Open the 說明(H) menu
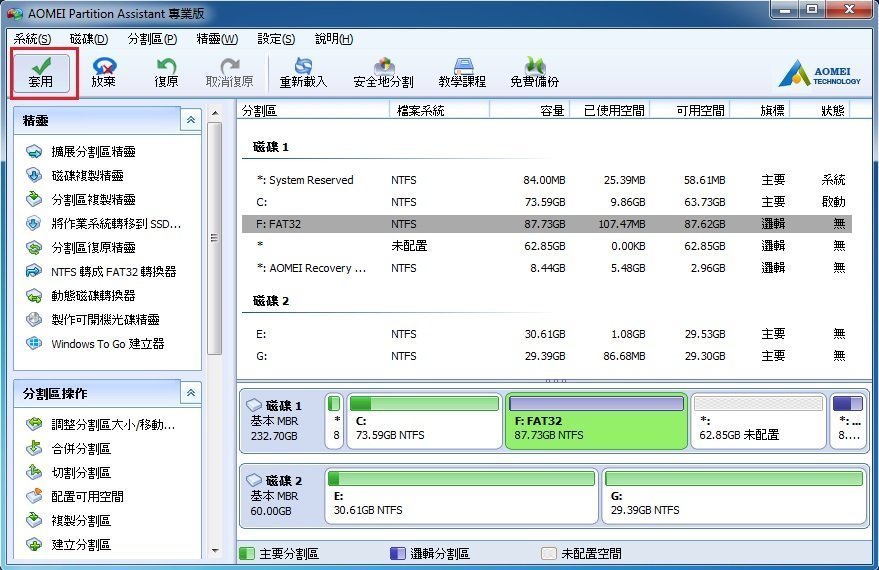The width and height of the screenshot is (879, 570). [x=334, y=39]
